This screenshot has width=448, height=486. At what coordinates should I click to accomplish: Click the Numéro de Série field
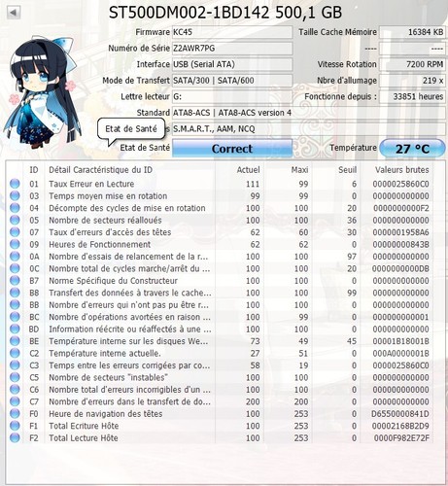[232, 49]
